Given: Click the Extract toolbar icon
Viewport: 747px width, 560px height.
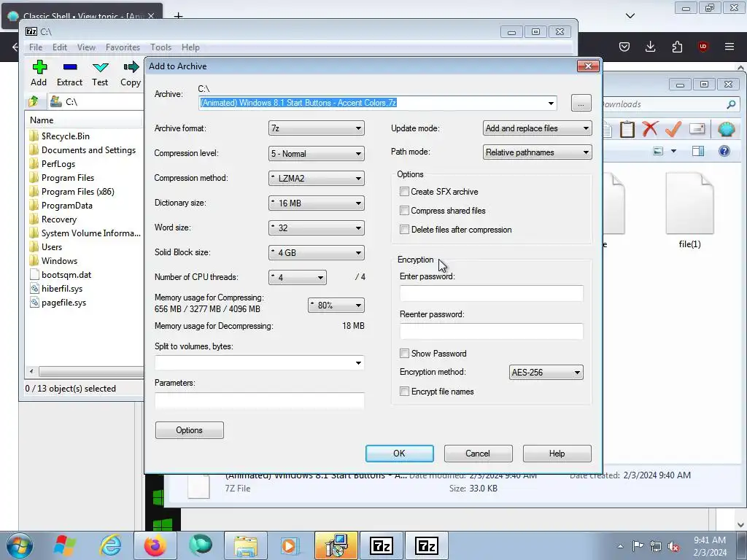Looking at the screenshot, I should pos(69,74).
